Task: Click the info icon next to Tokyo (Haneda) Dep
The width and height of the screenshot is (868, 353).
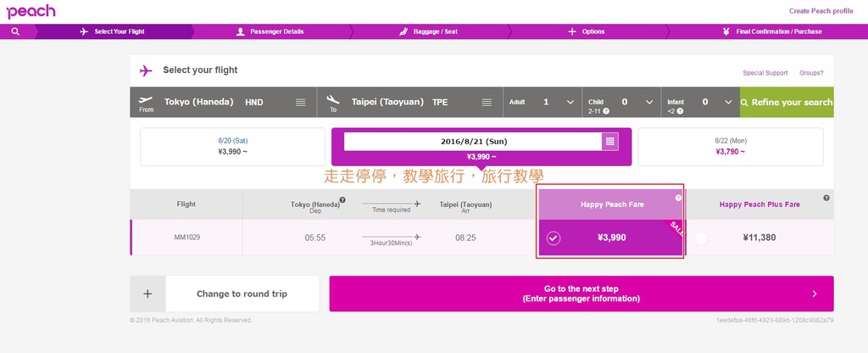Action: tap(342, 200)
